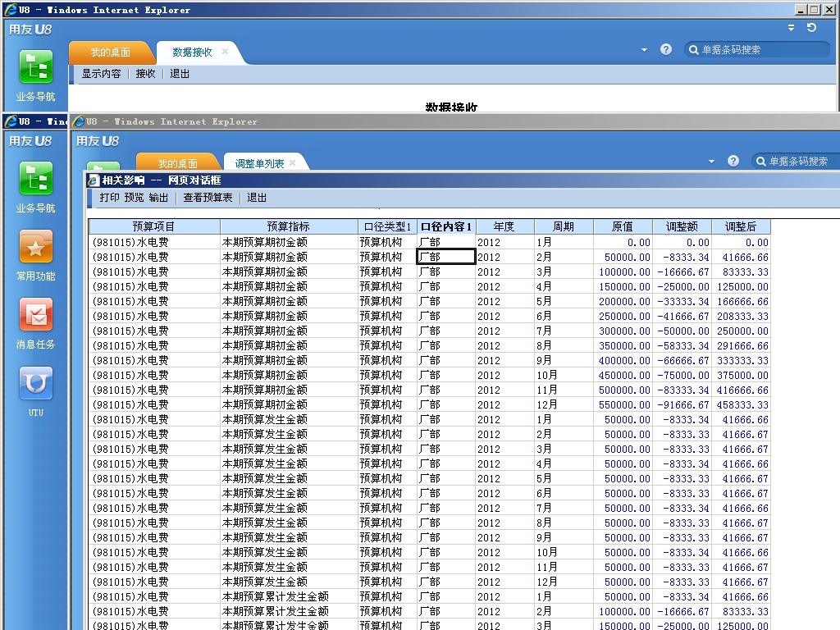
Task: Open 常用功能 star icon
Action: click(36, 246)
